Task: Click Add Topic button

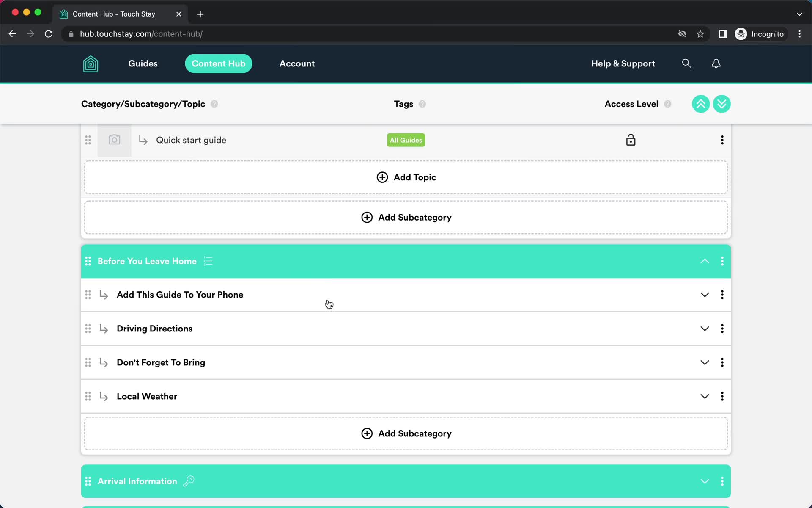Action: click(x=406, y=177)
